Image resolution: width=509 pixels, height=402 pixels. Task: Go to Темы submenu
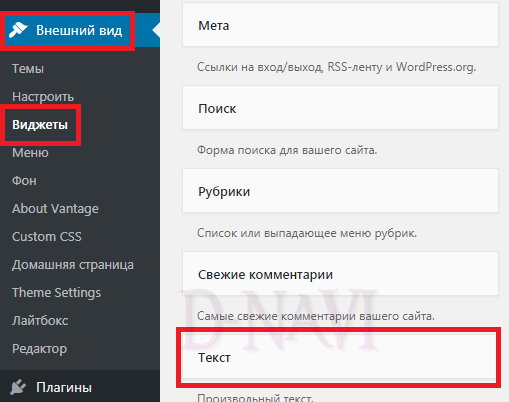click(x=28, y=69)
